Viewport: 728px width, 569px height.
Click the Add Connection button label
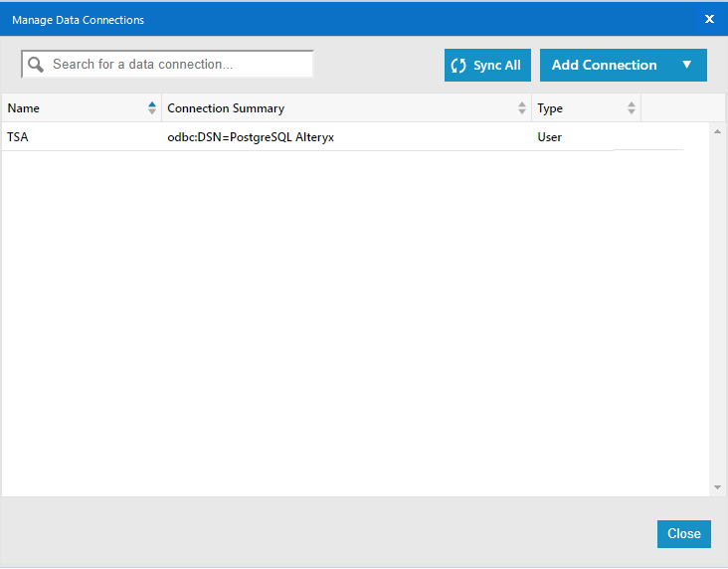pos(604,65)
